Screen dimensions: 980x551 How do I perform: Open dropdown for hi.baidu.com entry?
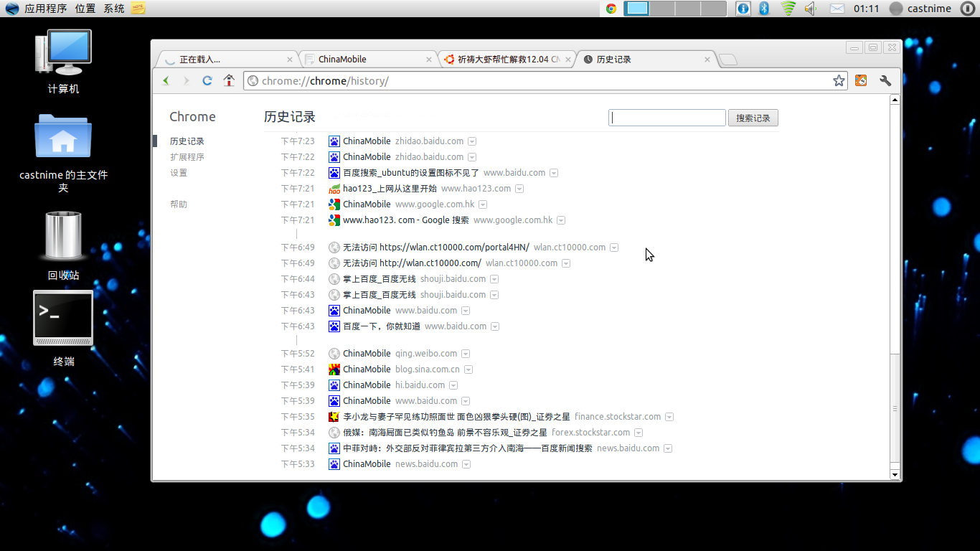pyautogui.click(x=453, y=385)
